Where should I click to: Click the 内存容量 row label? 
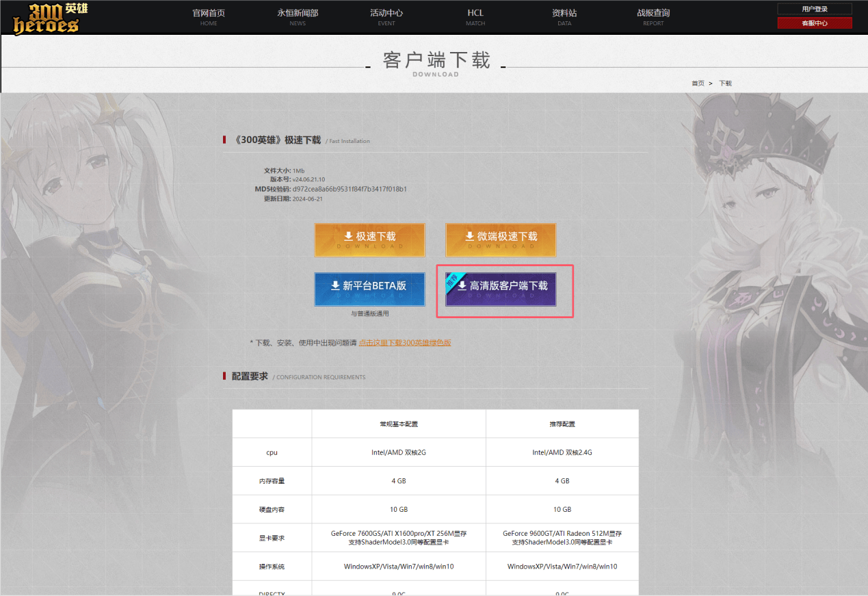coord(272,481)
